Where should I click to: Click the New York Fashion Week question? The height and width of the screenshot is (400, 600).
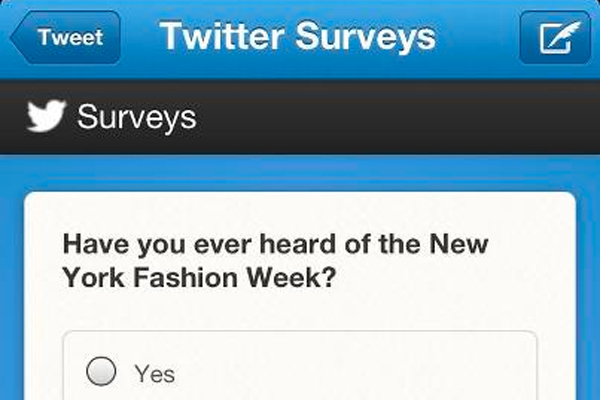pos(275,260)
